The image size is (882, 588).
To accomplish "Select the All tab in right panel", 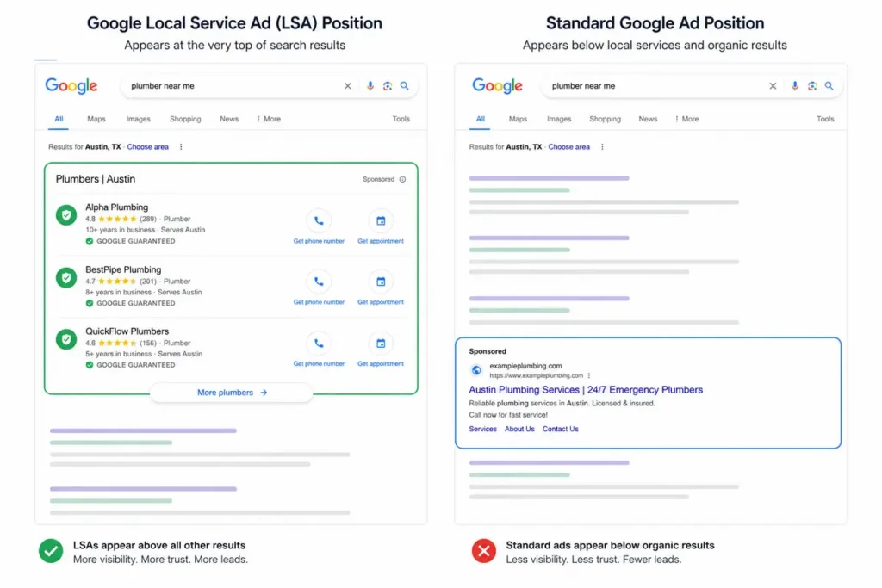I will coord(480,119).
